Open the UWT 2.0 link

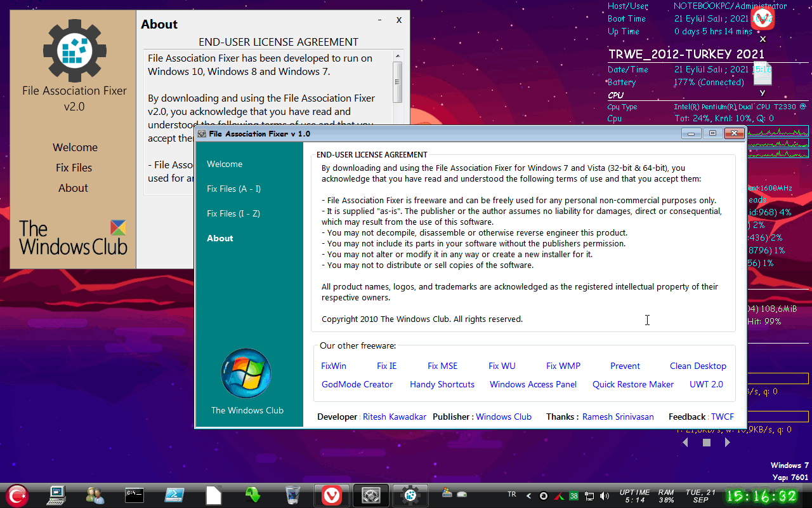point(706,384)
